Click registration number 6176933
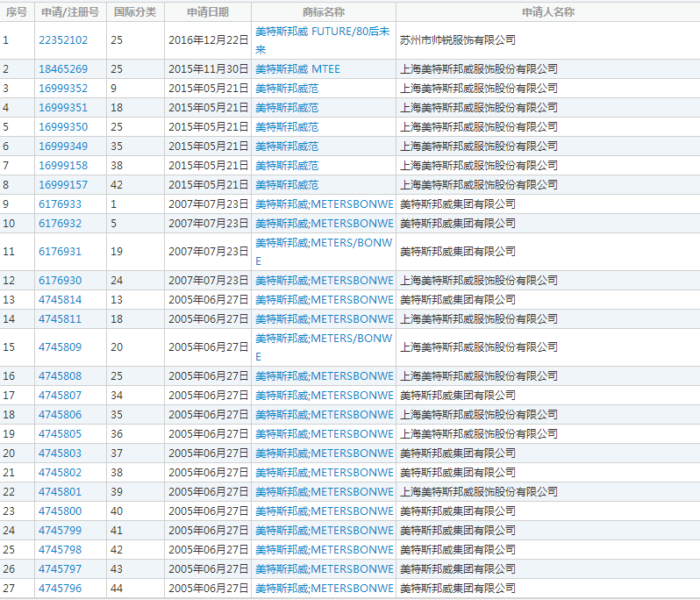The width and height of the screenshot is (700, 600). (60, 204)
